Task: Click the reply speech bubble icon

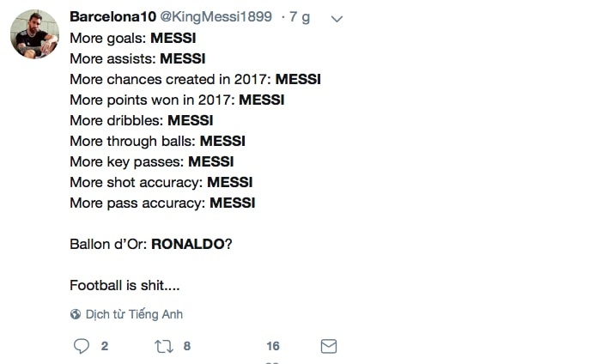Action: point(82,346)
